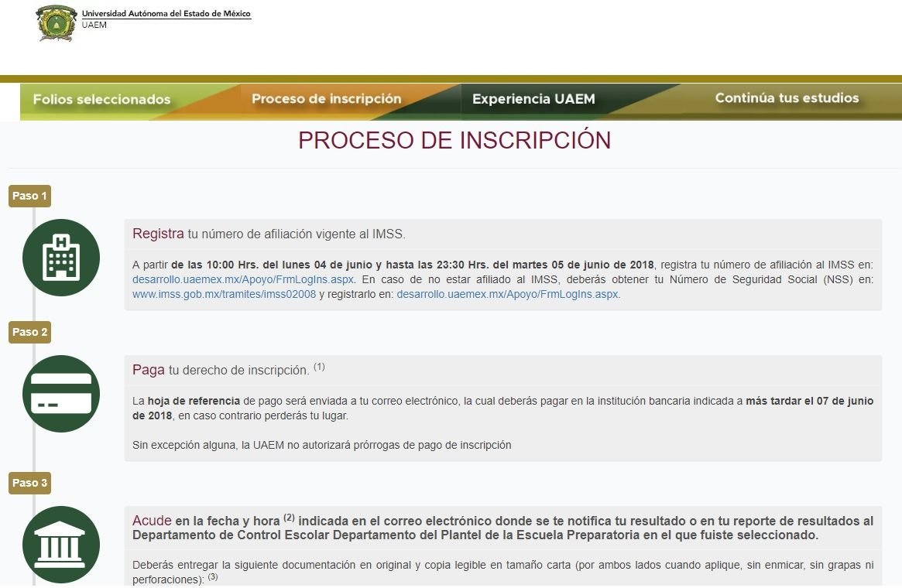Click the 'Acude' step heading
Screen dimensions: 902x588
(152, 521)
